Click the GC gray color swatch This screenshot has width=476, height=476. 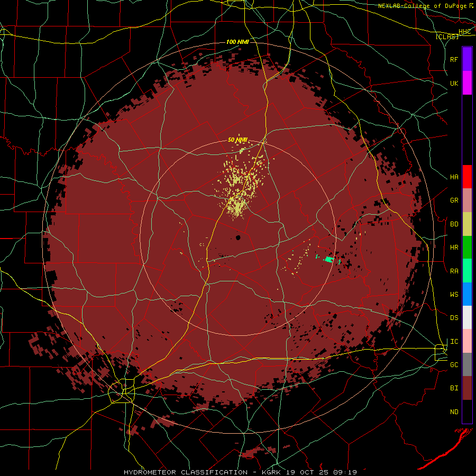point(467,364)
